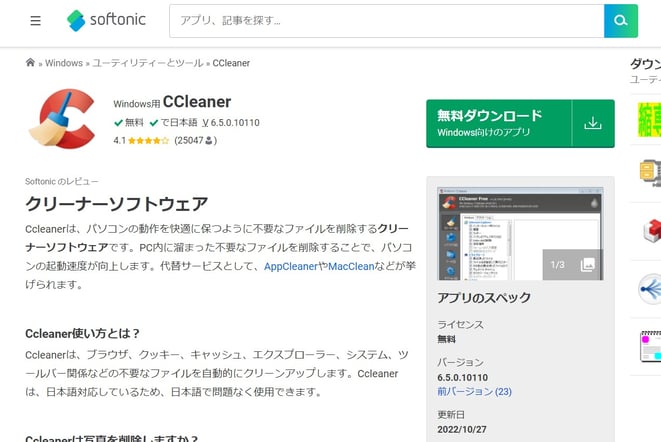661x442 pixels.
Task: Click the Softonic logo
Action: (104, 21)
